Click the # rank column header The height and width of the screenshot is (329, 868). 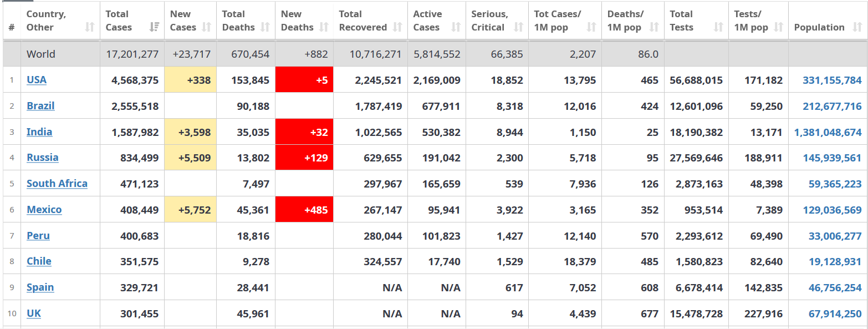coord(12,27)
